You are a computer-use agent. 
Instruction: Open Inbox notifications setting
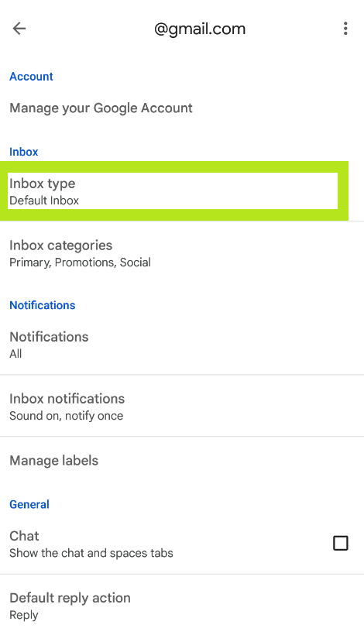coord(182,407)
